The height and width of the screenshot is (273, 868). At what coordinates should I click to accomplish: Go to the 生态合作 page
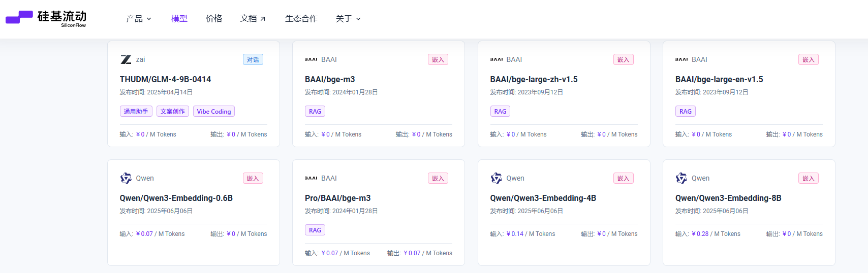[301, 19]
